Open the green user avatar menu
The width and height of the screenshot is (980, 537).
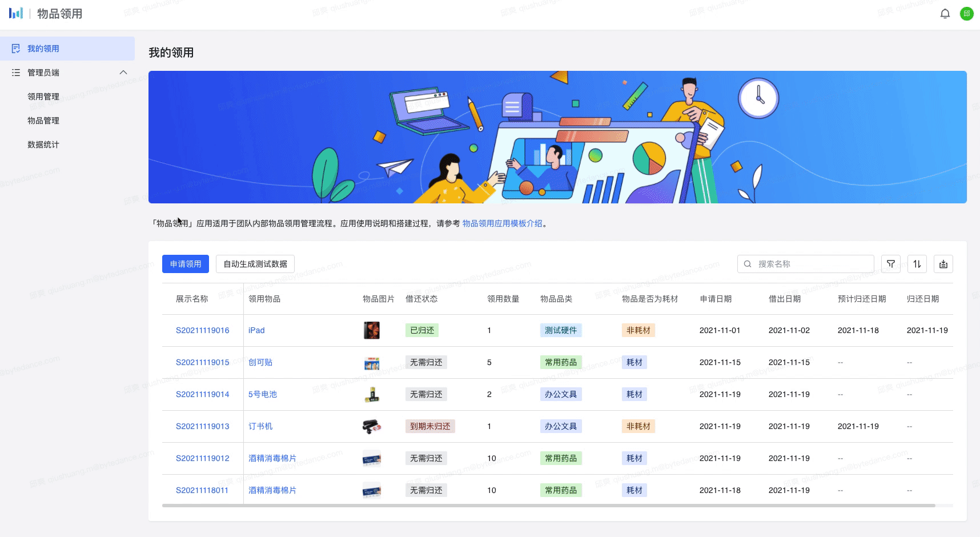pyautogui.click(x=967, y=14)
